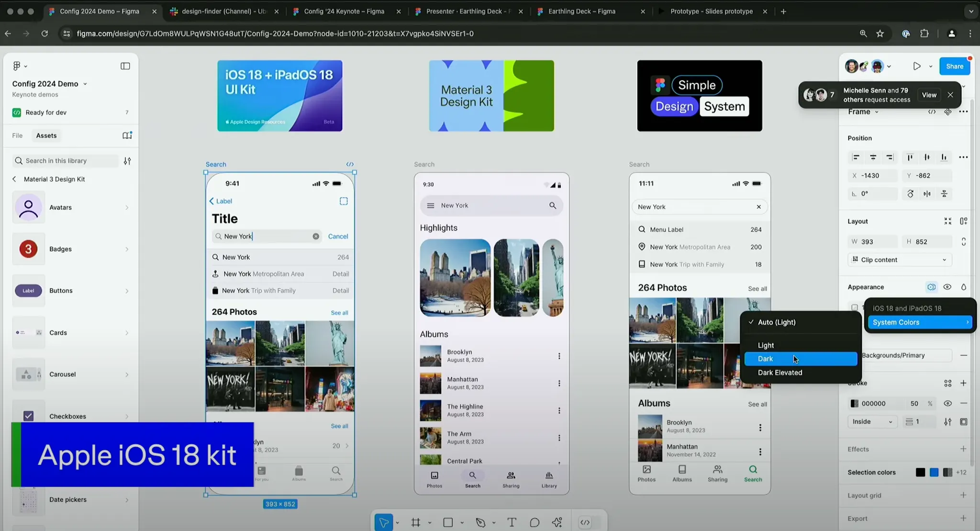The width and height of the screenshot is (980, 531).
Task: Switch to the File tab
Action: [x=17, y=136]
